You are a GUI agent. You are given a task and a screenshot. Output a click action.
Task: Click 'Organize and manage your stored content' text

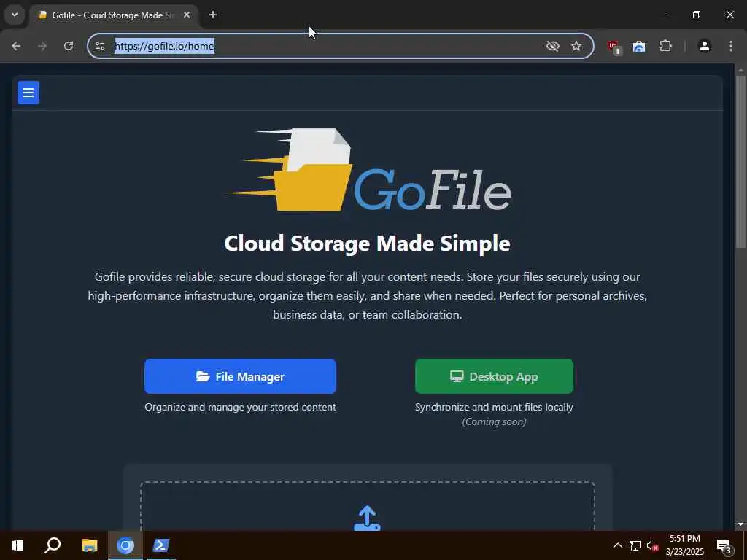pyautogui.click(x=240, y=407)
